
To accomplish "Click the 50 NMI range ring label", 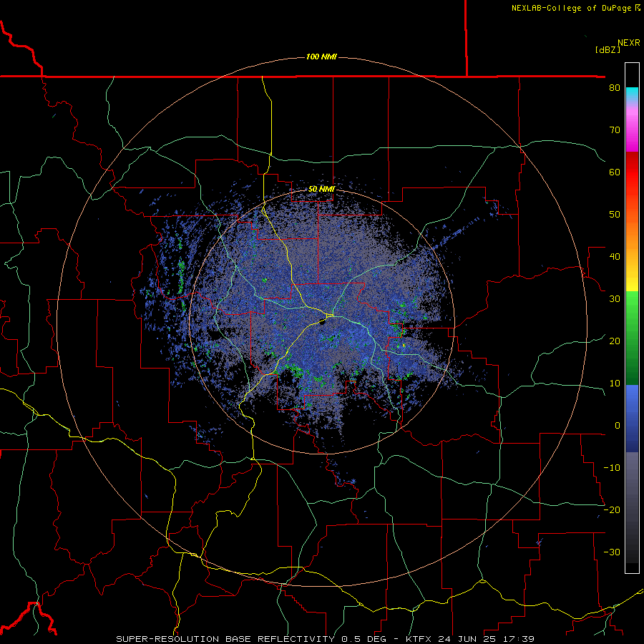I will point(321,190).
